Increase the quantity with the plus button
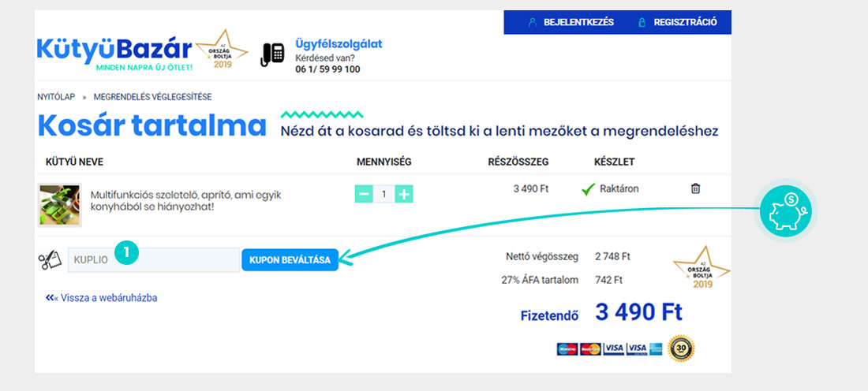Viewport: 868px width, 391px height. [x=404, y=194]
